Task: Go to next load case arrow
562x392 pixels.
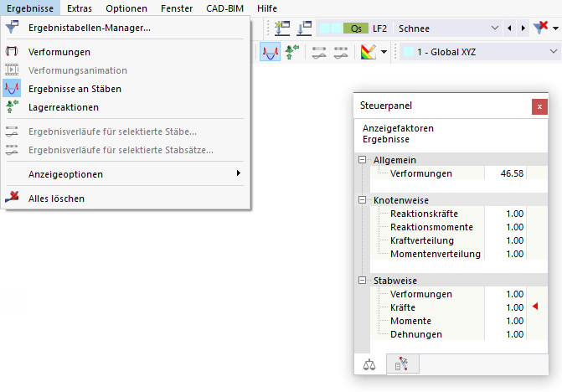Action: 523,28
